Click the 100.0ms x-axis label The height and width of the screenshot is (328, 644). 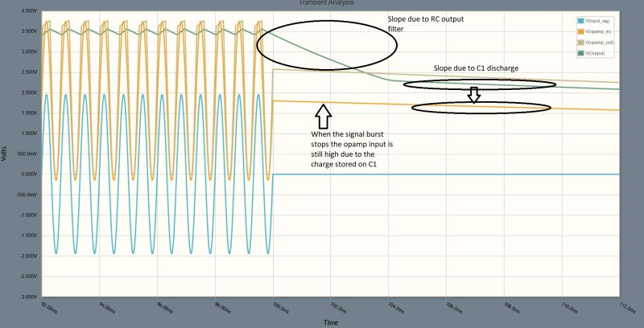280,307
